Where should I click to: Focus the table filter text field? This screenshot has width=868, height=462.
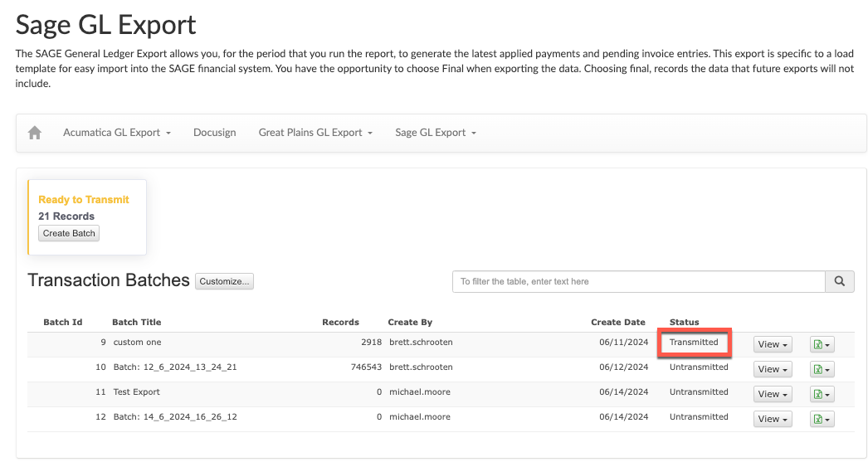[x=639, y=282]
